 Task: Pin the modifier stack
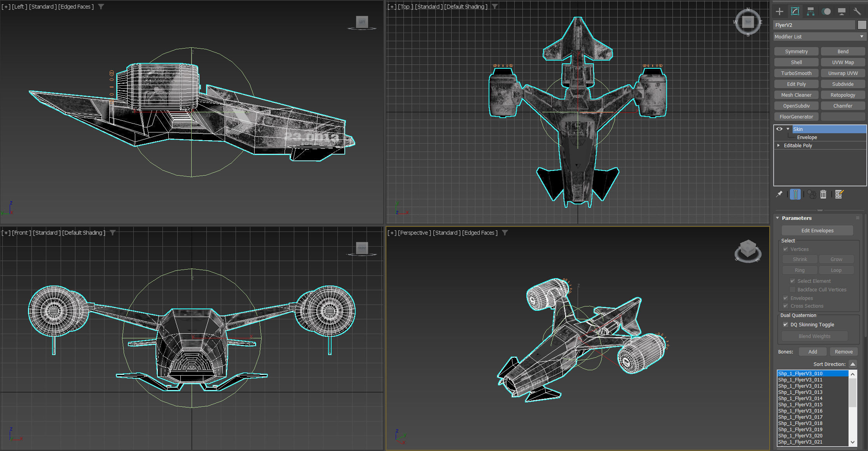coord(779,194)
